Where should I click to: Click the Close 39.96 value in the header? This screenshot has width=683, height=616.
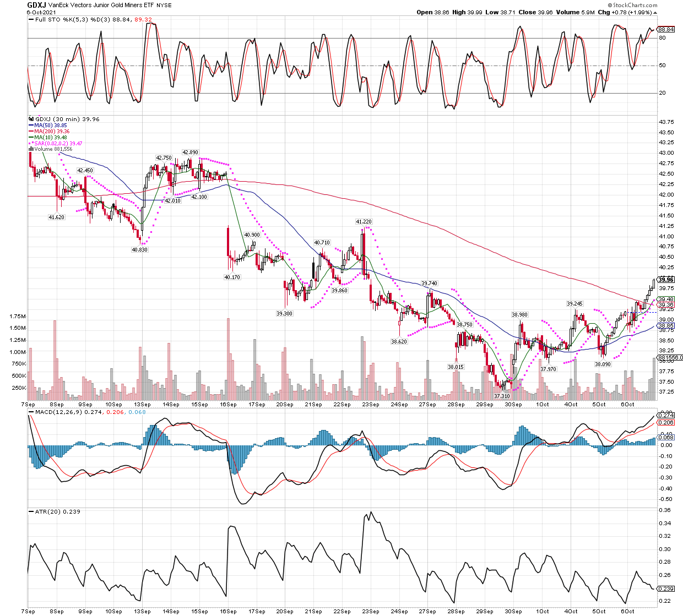(536, 12)
